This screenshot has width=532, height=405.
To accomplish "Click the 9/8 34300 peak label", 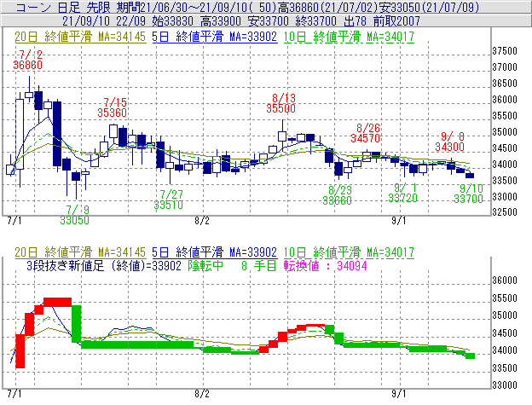I will click(x=450, y=142).
